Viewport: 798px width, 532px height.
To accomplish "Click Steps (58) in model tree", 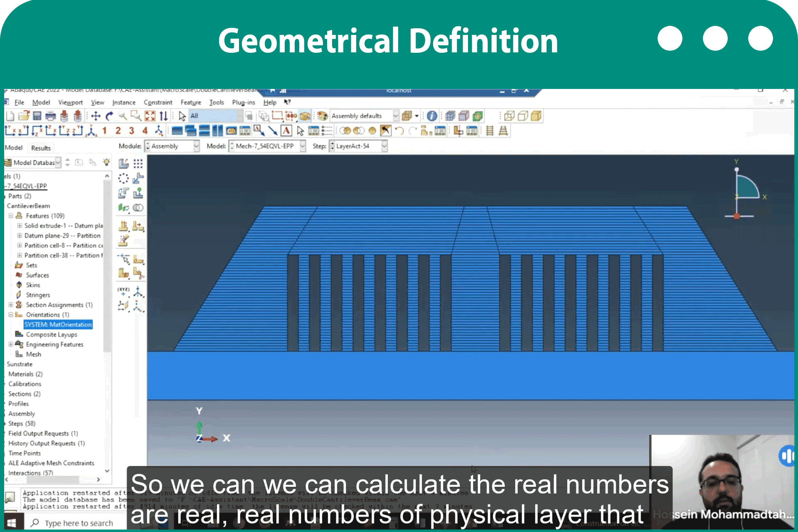I will pos(22,424).
